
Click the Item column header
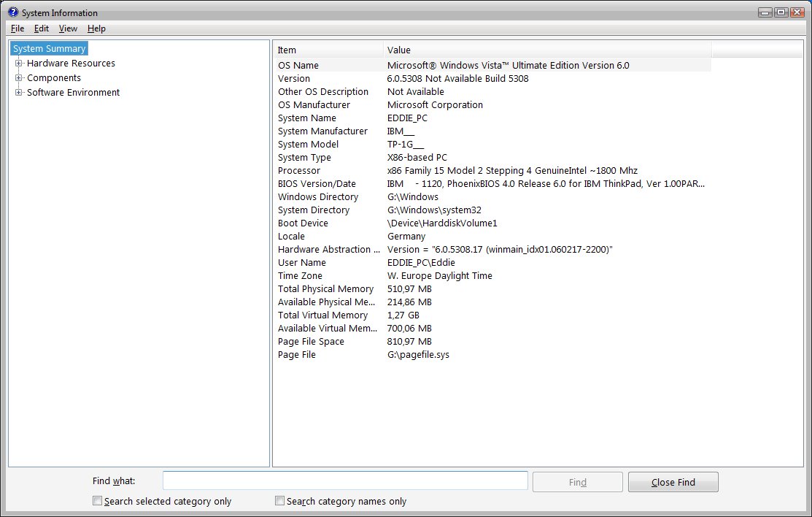pos(328,49)
